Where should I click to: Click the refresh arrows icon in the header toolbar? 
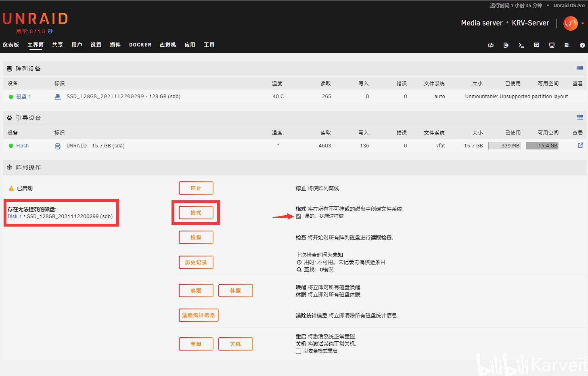click(491, 45)
